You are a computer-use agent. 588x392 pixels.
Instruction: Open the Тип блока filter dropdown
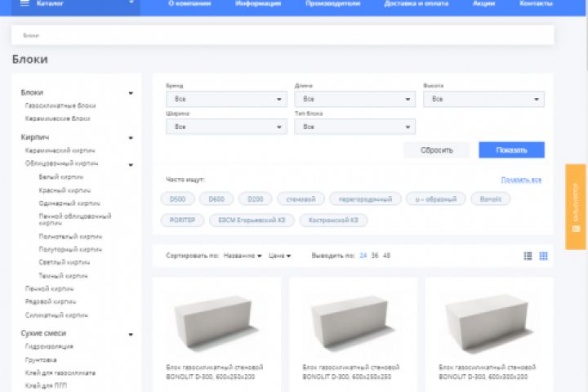(354, 127)
